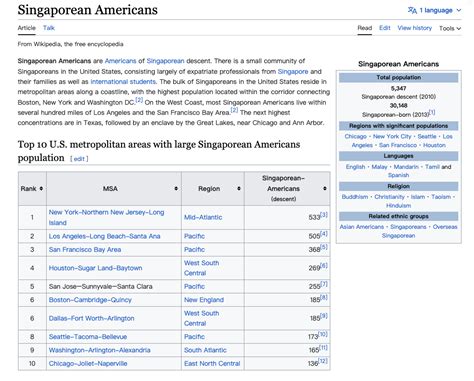Open citation 2 after Washington DC
Image resolution: width=474 pixels, height=381 pixels.
pyautogui.click(x=139, y=100)
